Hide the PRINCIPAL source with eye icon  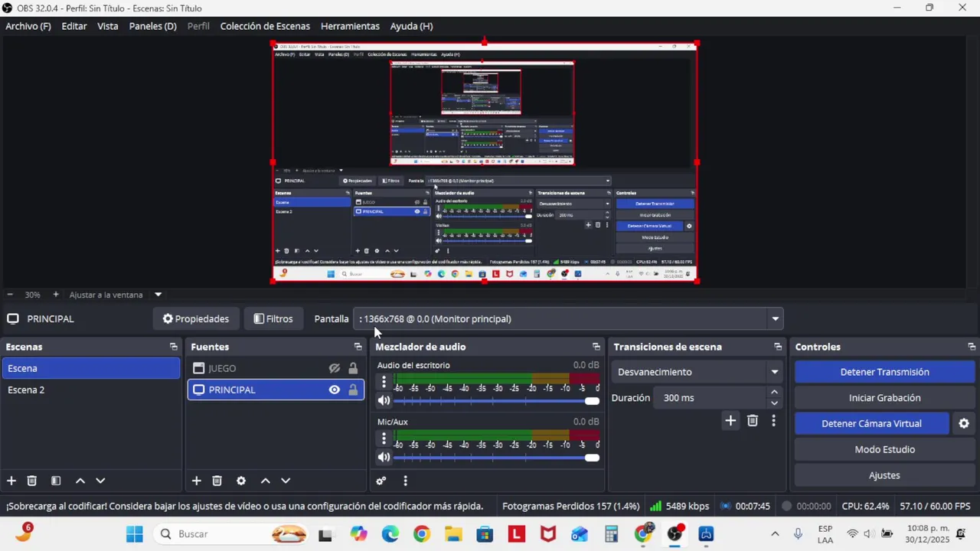(335, 390)
